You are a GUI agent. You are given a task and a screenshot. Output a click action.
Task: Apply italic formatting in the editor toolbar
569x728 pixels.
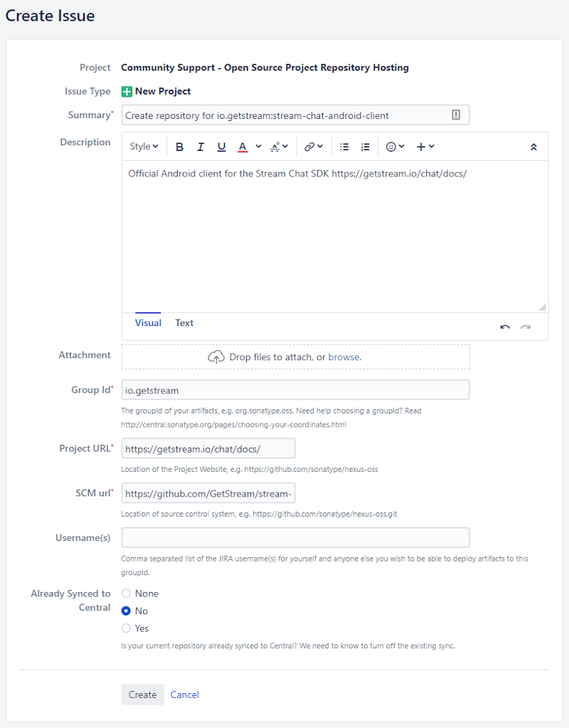click(200, 147)
